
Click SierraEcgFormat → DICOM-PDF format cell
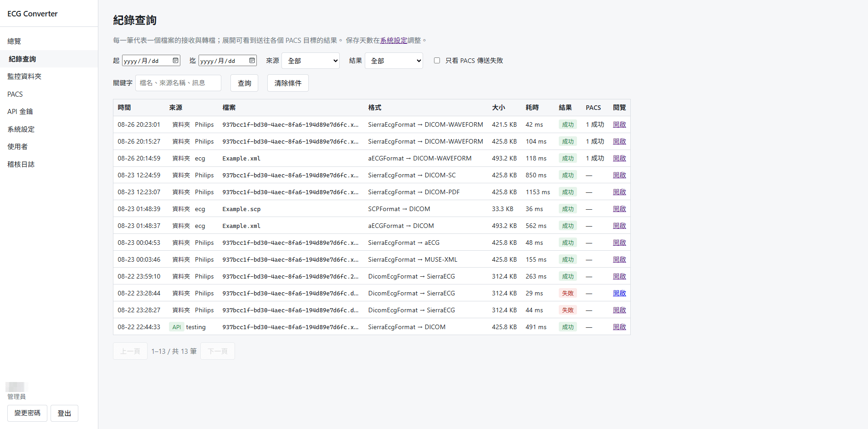(x=414, y=192)
